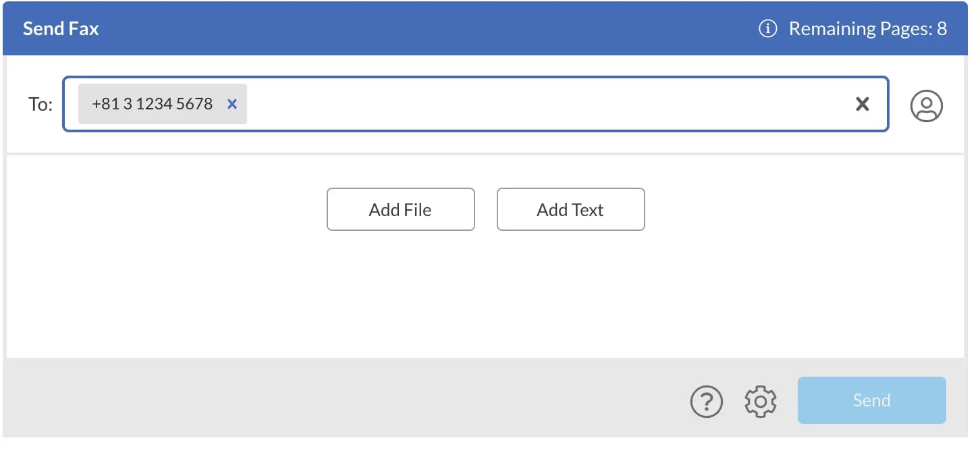Pick a recipient using the person icon
The image size is (980, 455).
pyautogui.click(x=927, y=105)
